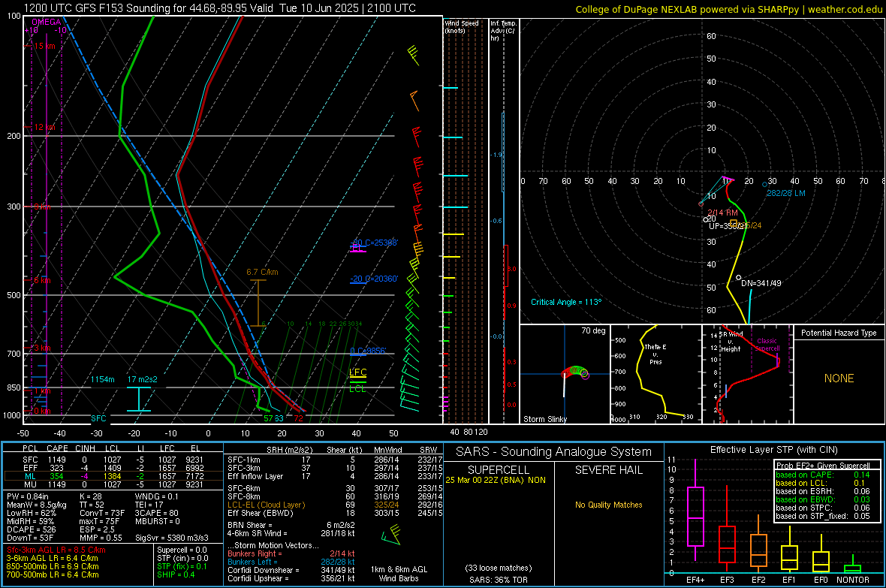The height and width of the screenshot is (588, 886).
Task: Click the 'SFC-1km' shear row label
Action: click(x=243, y=460)
